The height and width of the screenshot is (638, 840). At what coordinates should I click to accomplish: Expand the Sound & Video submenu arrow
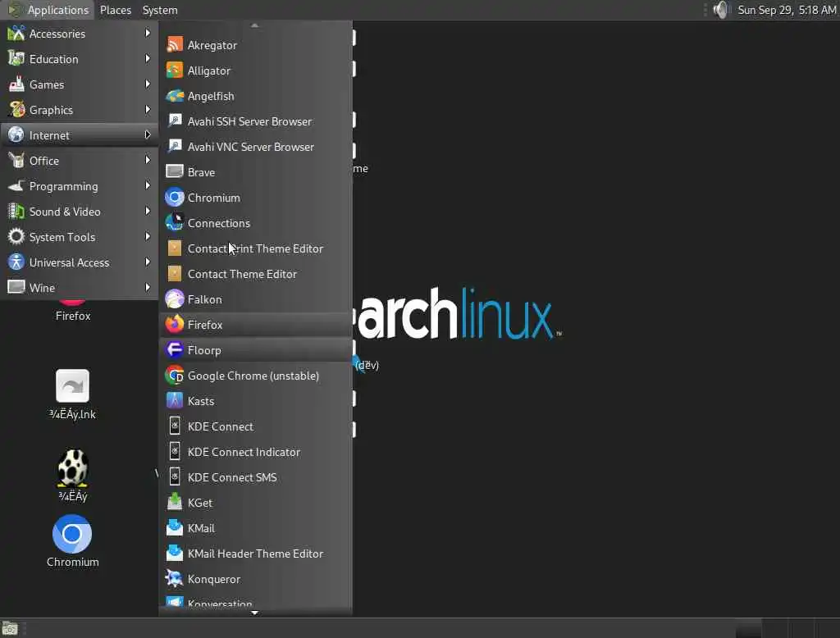(148, 211)
